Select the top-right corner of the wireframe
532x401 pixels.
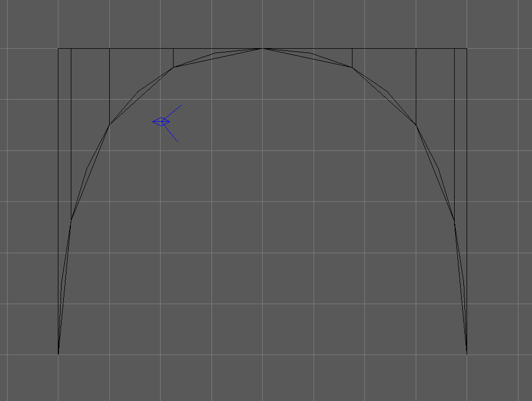click(x=467, y=49)
